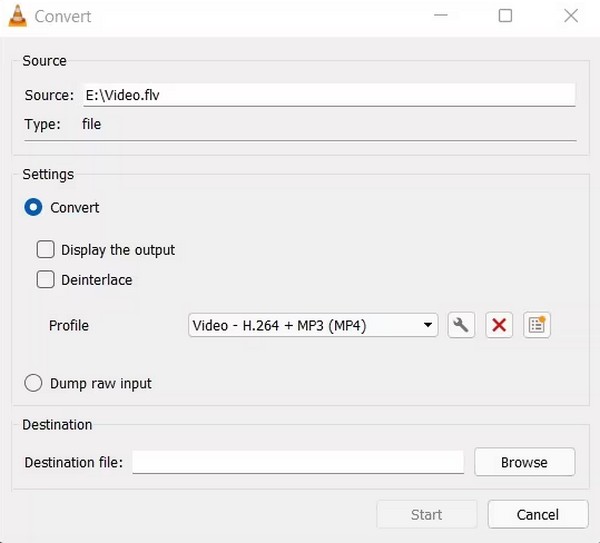
Task: Click the VLC cone icon in title bar
Action: [x=17, y=16]
